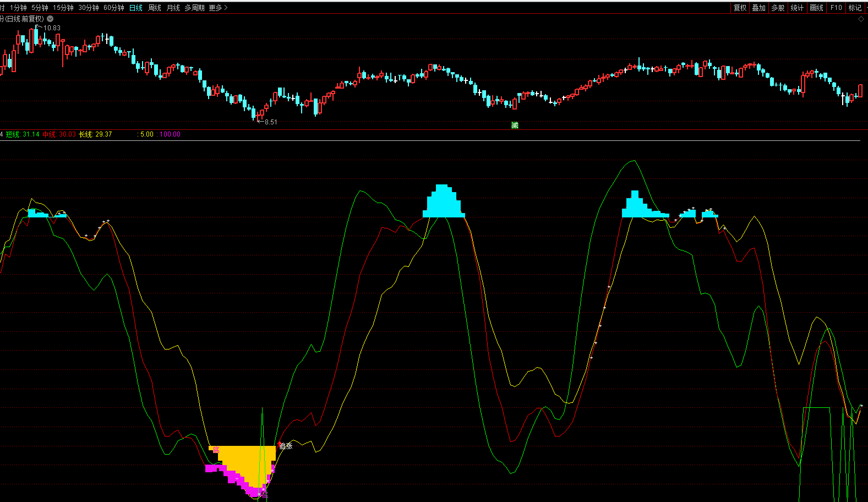The image size is (868, 502).
Task: Select the 多周期 multi-period view
Action: (x=194, y=8)
